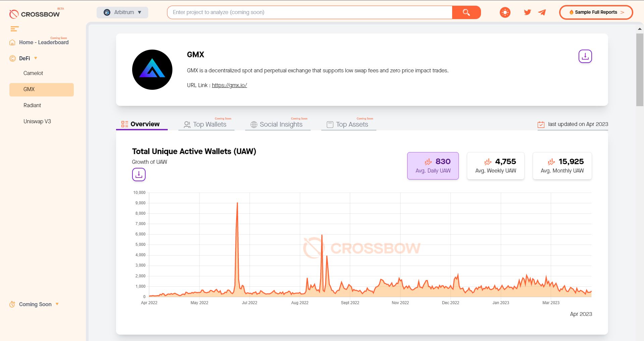Click the Overview tab grid icon
This screenshot has height=341, width=644.
[124, 124]
